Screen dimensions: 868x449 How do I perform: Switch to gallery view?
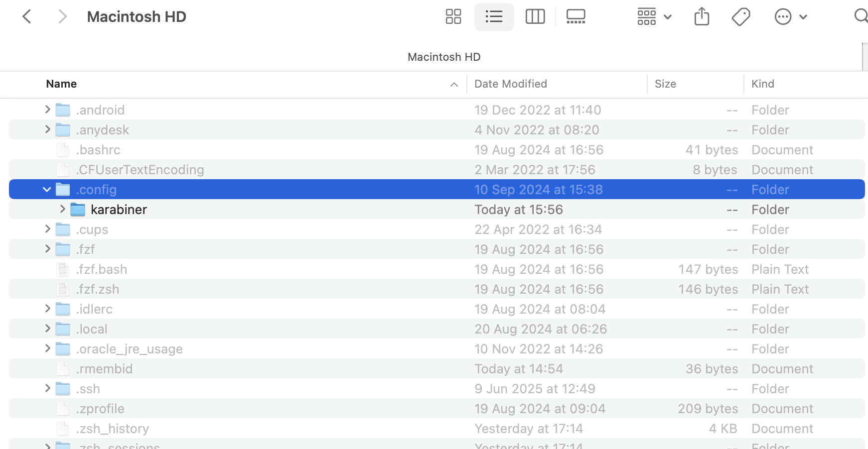click(576, 17)
